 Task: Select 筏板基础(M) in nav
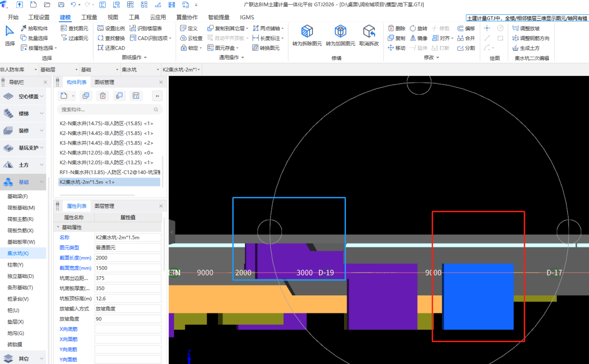[x=21, y=208]
